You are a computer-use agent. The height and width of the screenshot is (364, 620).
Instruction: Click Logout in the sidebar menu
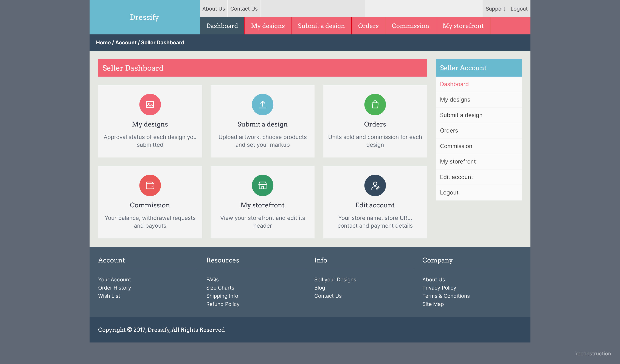pos(479,193)
